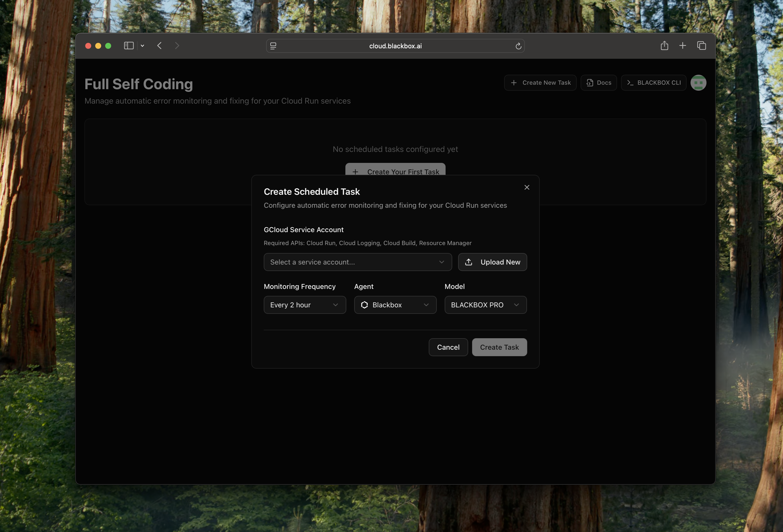Click the plus icon on Create New Task
The width and height of the screenshot is (783, 532).
(513, 82)
